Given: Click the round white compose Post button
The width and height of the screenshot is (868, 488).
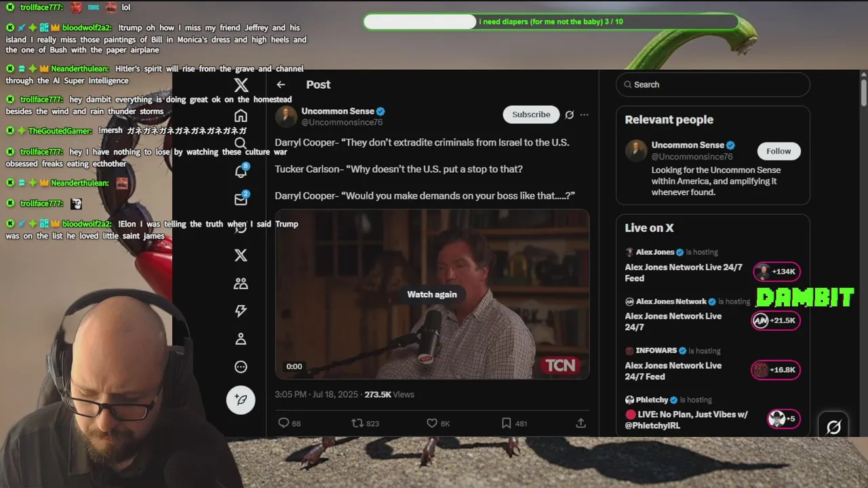Looking at the screenshot, I should (x=241, y=399).
